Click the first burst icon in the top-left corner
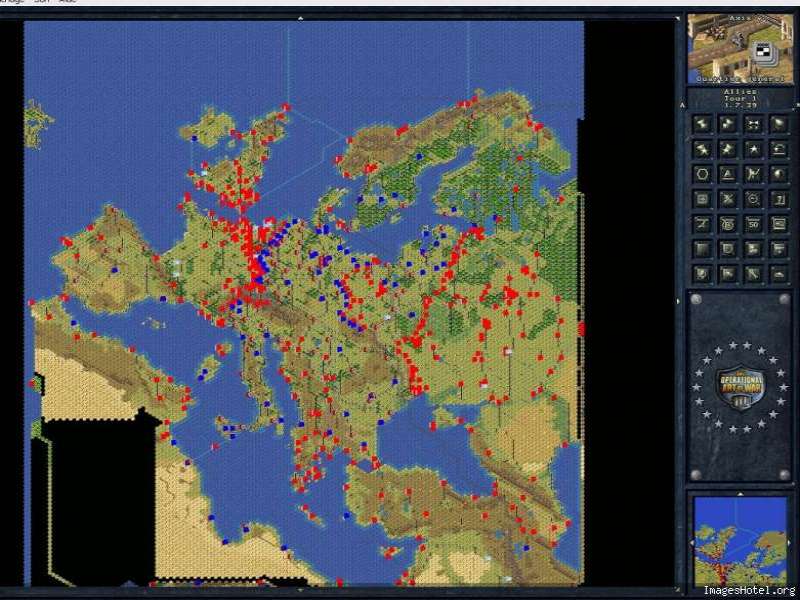 click(703, 124)
